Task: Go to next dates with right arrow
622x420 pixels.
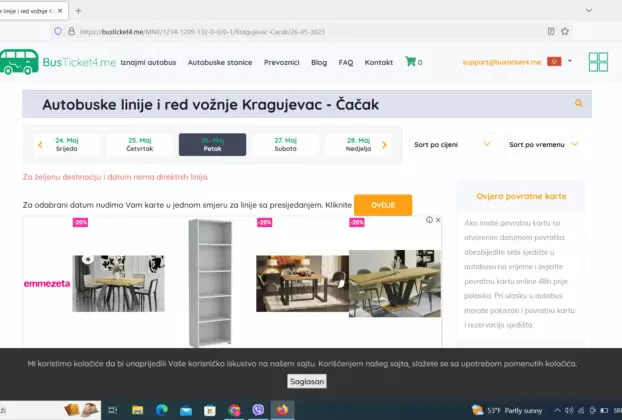Action: click(x=385, y=145)
